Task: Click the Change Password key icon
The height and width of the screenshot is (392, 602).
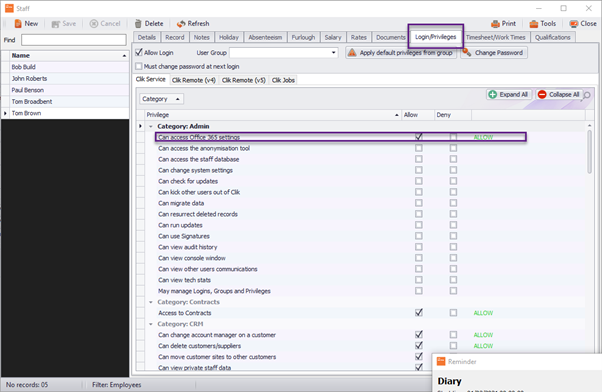Action: point(466,53)
